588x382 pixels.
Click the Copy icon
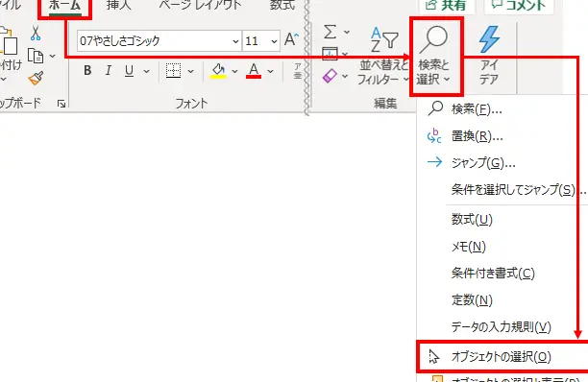point(36,57)
